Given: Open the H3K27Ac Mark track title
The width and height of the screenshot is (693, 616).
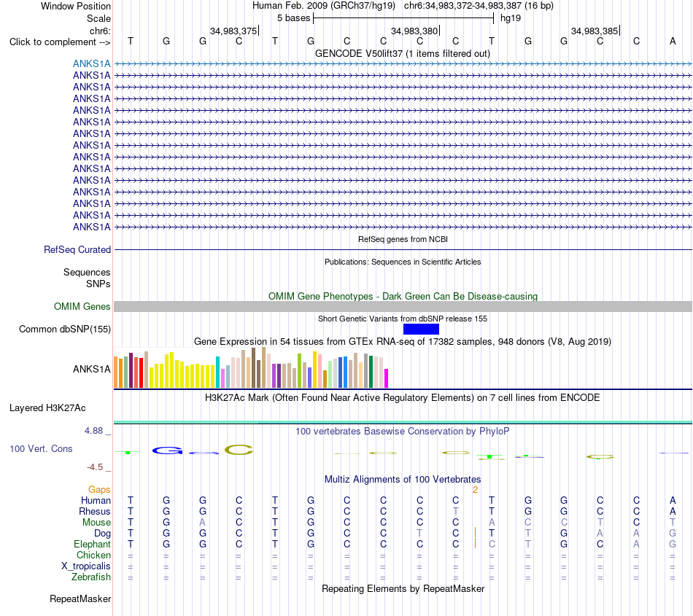Looking at the screenshot, I should point(403,397).
